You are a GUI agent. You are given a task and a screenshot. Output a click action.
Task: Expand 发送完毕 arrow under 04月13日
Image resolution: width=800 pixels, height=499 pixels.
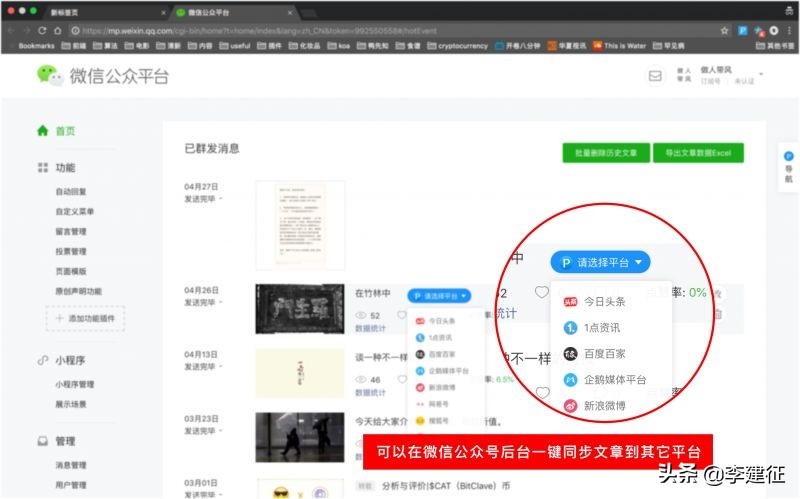pos(221,367)
